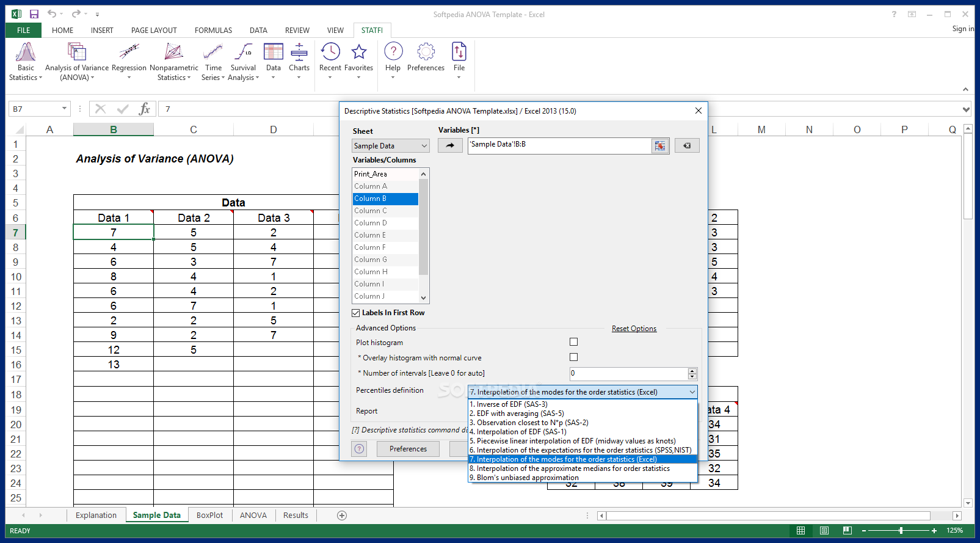Viewport: 980px width, 543px height.
Task: Click the horizontal worksheet scrollbar
Action: [768, 516]
